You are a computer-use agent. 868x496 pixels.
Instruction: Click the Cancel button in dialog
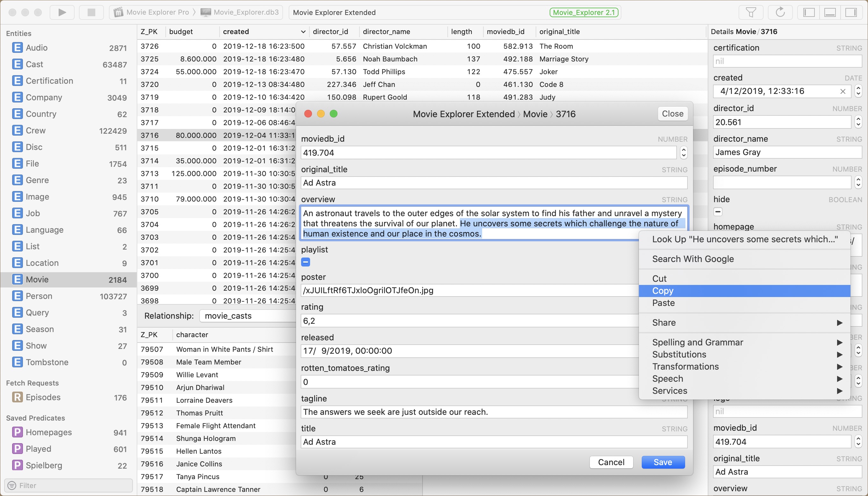coord(611,462)
